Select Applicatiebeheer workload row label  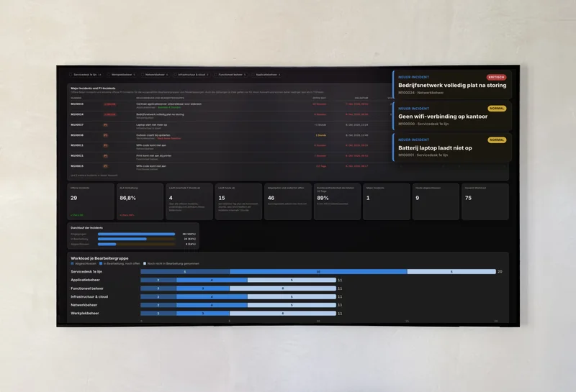85,280
